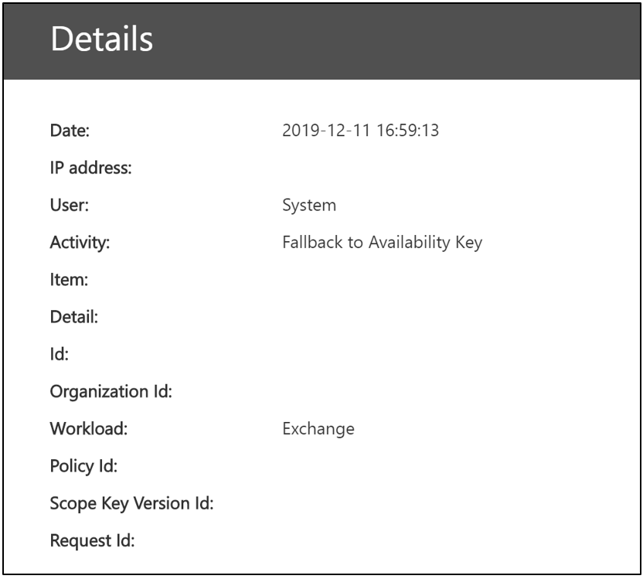Click the User field label
Viewport: 643px width, 579px height.
69,205
